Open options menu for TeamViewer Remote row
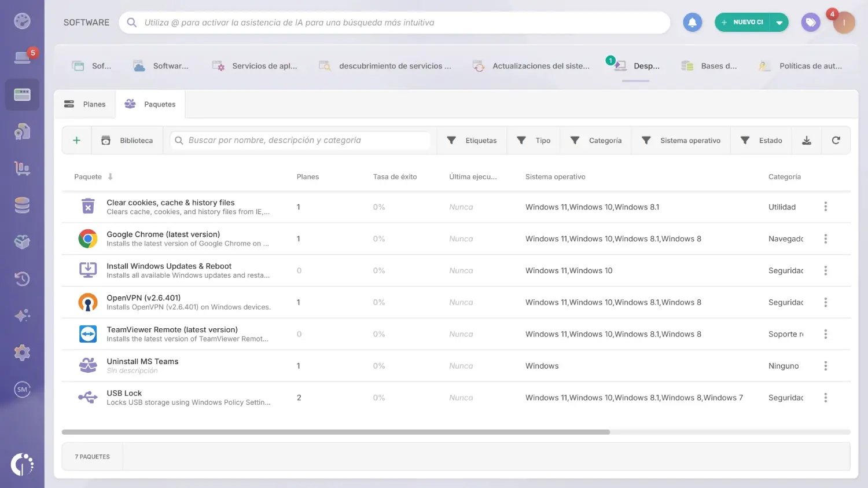Screen dimensions: 868x488 point(825,334)
